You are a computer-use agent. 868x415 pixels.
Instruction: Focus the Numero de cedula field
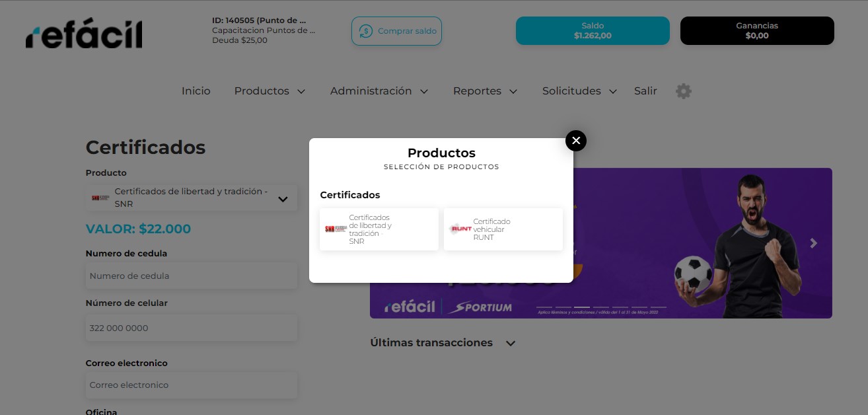[x=192, y=276]
